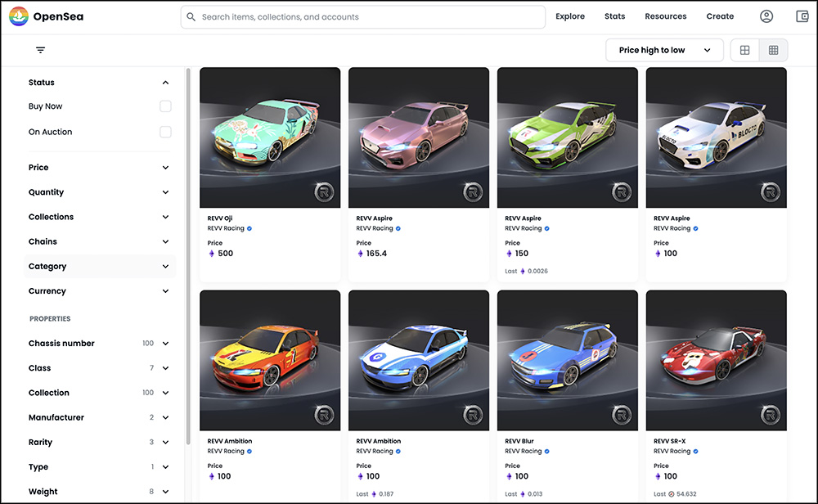The height and width of the screenshot is (504, 818).
Task: Click REVV badge on REVV Oji card
Action: tap(324, 192)
